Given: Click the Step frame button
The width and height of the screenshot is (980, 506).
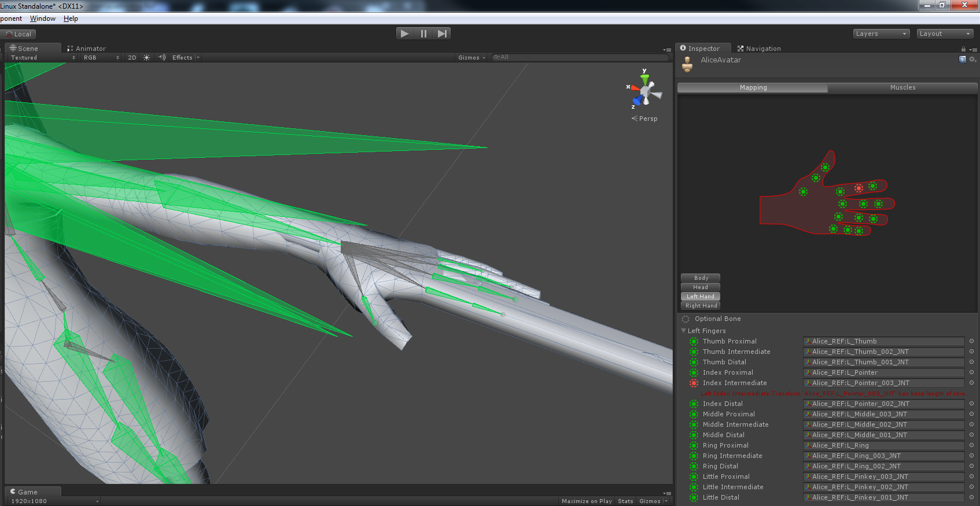Looking at the screenshot, I should (x=442, y=34).
